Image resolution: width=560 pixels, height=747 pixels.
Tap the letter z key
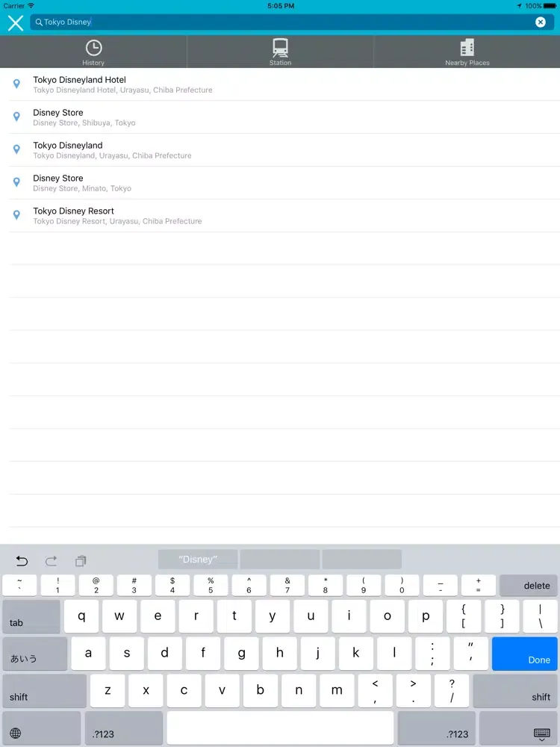pos(108,691)
